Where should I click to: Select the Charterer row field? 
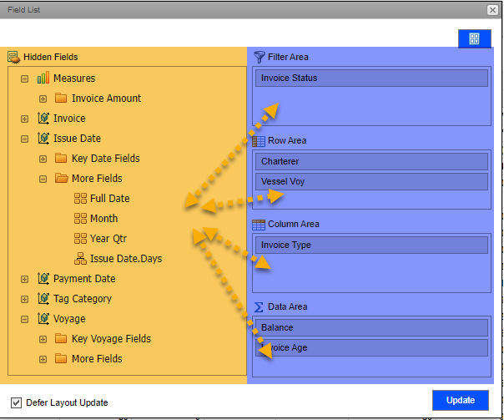[x=370, y=161]
